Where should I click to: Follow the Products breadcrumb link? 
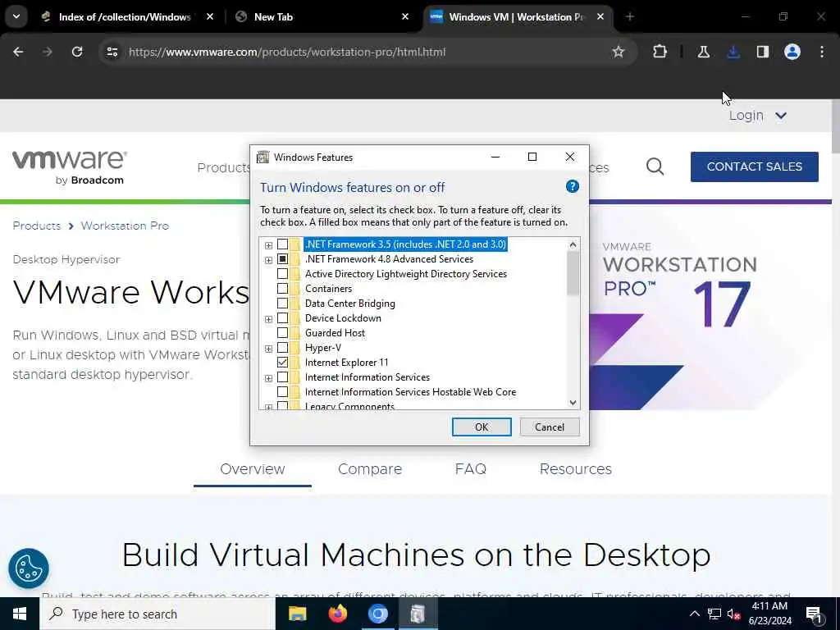(36, 226)
